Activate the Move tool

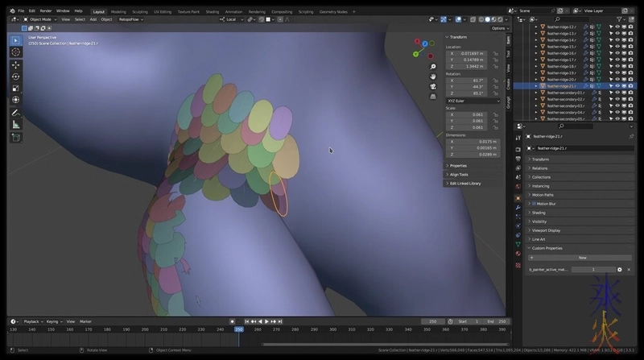(x=15, y=64)
